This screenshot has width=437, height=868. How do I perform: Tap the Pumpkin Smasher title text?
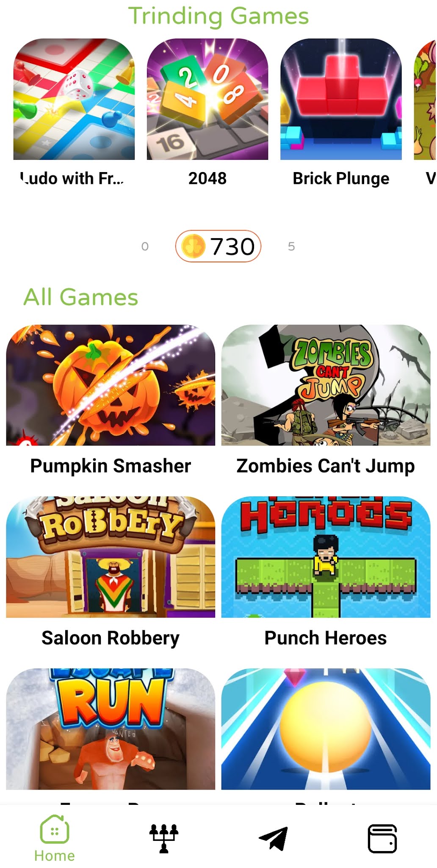point(111,466)
